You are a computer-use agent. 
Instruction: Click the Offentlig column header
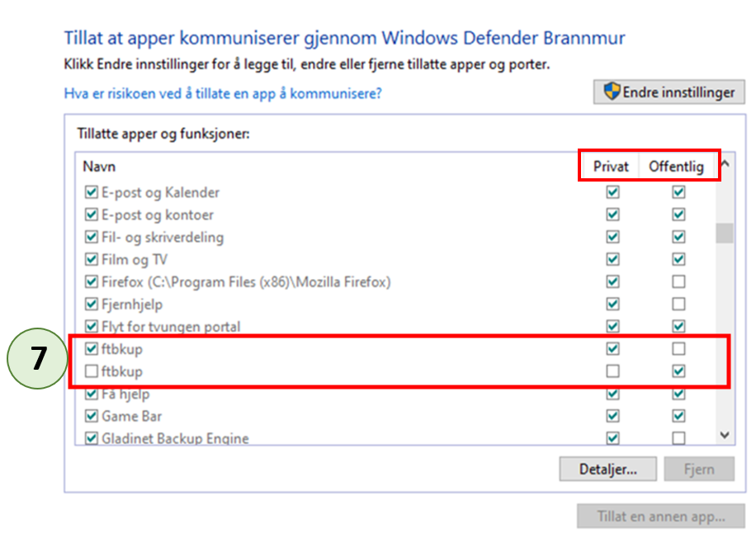676,167
